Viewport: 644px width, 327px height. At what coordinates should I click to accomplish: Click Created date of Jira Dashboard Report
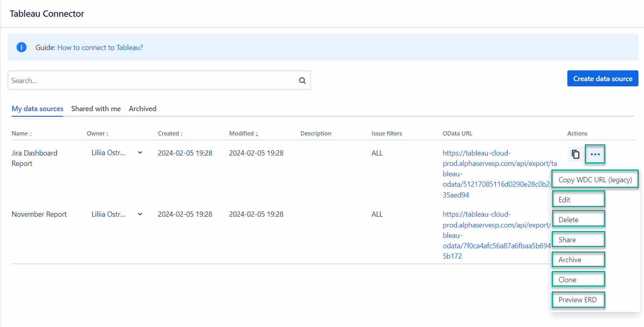click(x=185, y=153)
